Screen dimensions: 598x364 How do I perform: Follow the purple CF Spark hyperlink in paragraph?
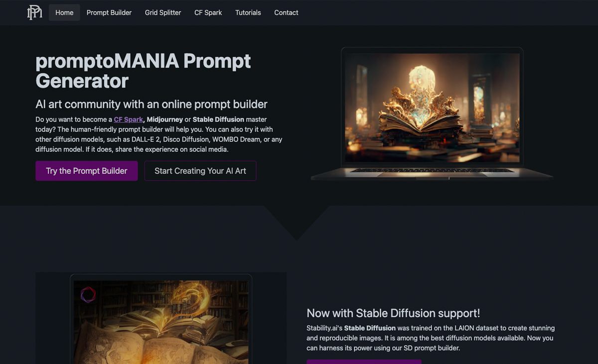(129, 120)
